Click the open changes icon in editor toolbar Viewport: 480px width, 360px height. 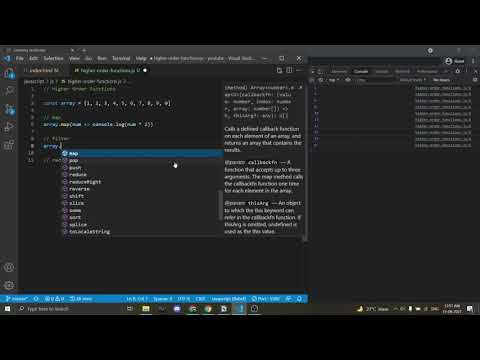pos(279,70)
